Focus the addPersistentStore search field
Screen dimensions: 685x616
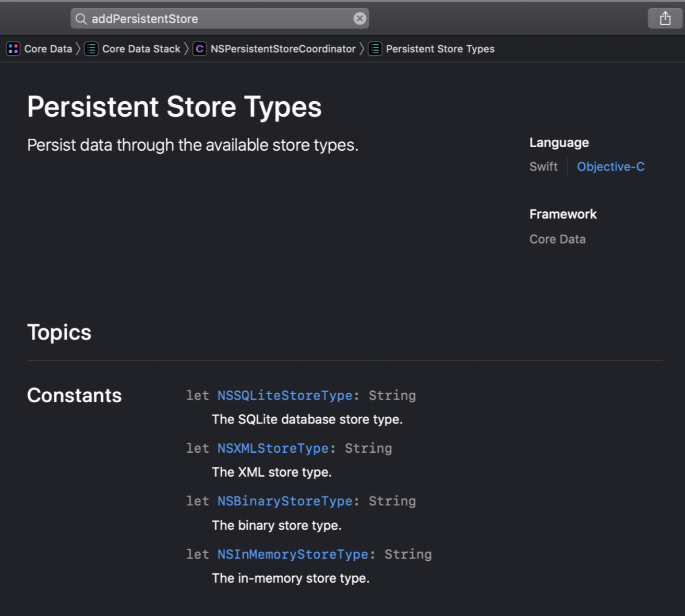(219, 19)
